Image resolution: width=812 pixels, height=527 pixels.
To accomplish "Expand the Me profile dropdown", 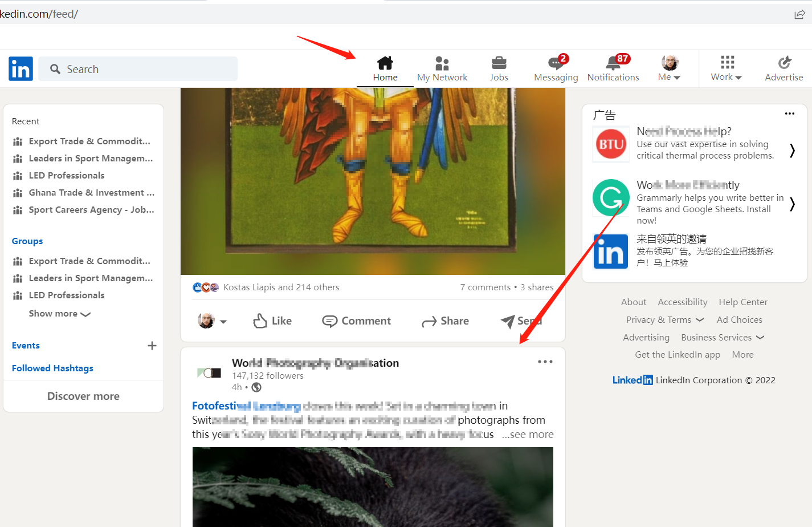I will (669, 68).
